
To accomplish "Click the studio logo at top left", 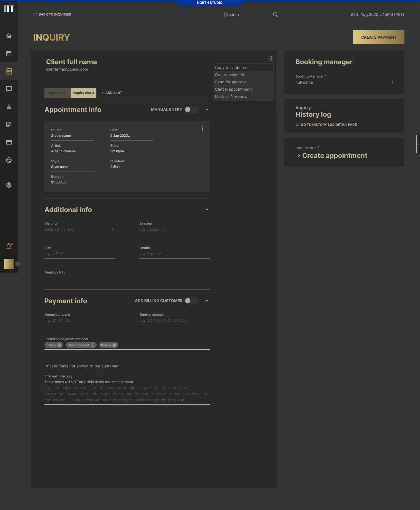I will coord(9,9).
